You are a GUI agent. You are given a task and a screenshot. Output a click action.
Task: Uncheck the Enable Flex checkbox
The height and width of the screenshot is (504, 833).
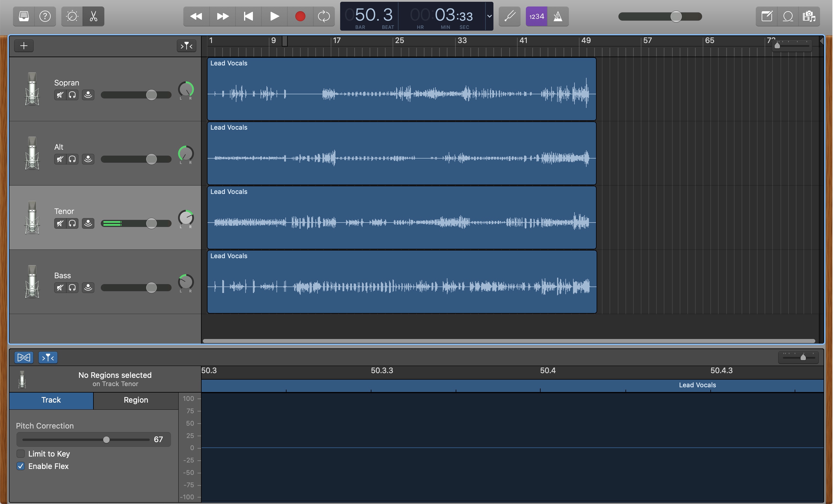21,466
